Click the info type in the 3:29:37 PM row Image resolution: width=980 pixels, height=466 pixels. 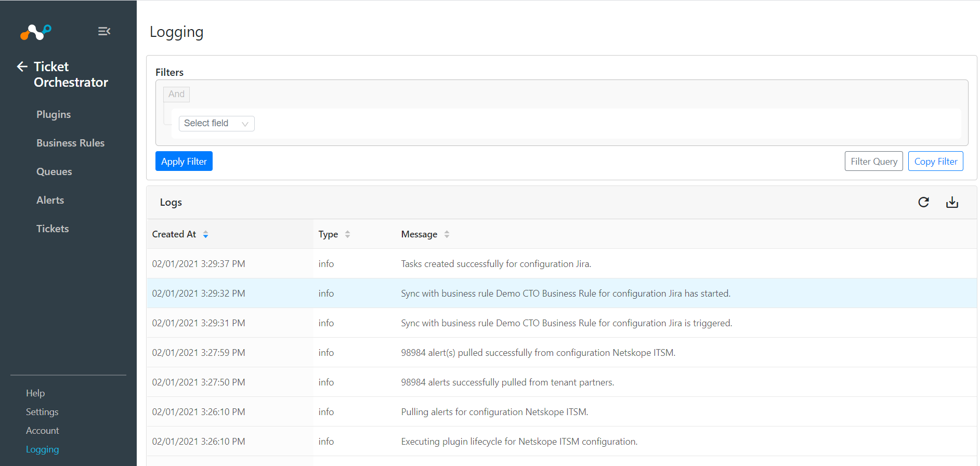pos(326,264)
